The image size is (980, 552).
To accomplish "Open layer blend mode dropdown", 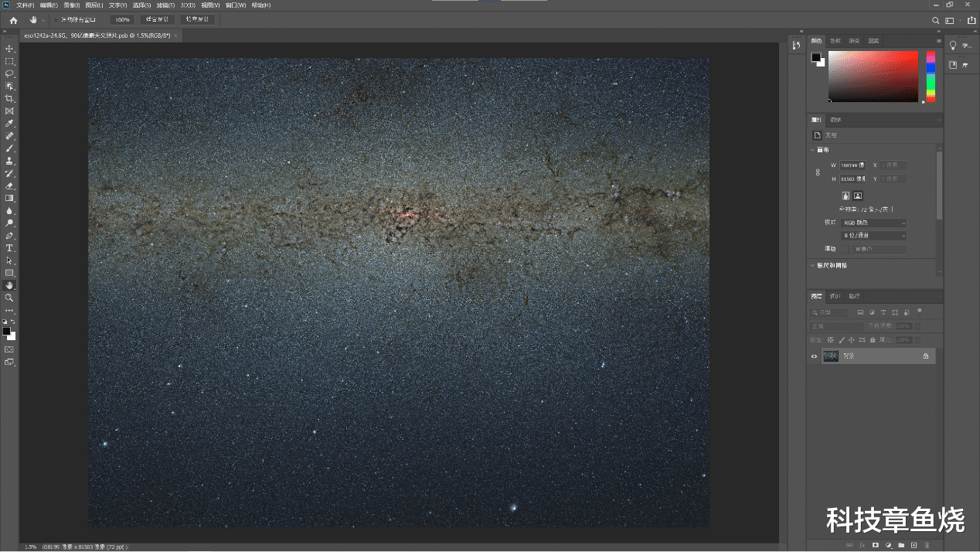I will click(x=836, y=326).
